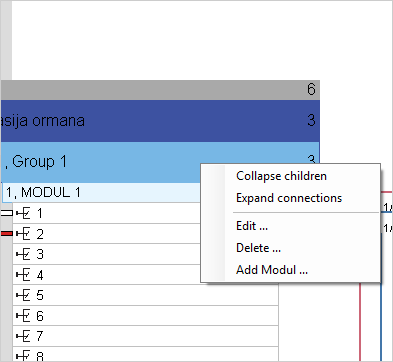Click the gray top header showing 6
Screen dimensions: 393x362
pos(160,90)
